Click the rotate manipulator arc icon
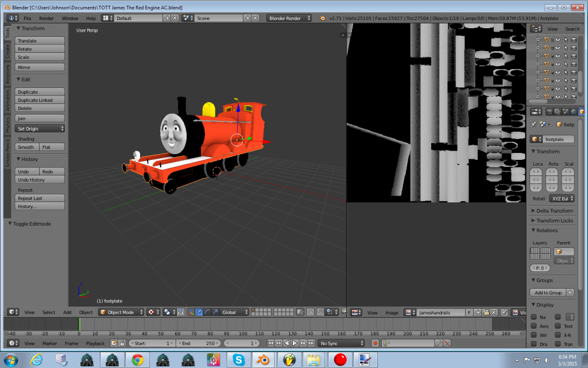 tap(207, 312)
